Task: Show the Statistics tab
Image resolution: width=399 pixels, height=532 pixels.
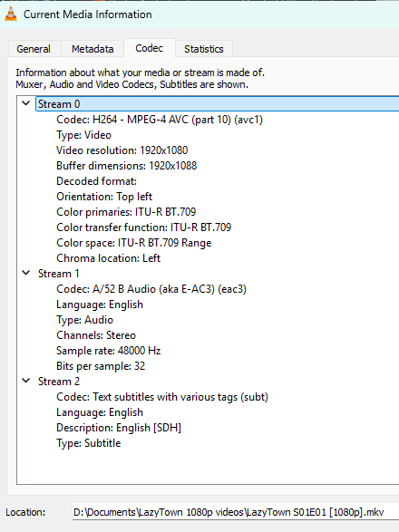Action: (x=204, y=49)
